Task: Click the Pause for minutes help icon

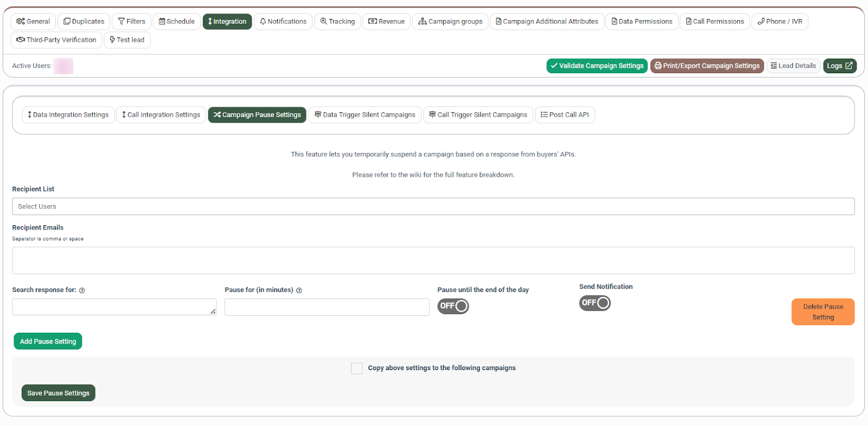Action: click(x=299, y=290)
